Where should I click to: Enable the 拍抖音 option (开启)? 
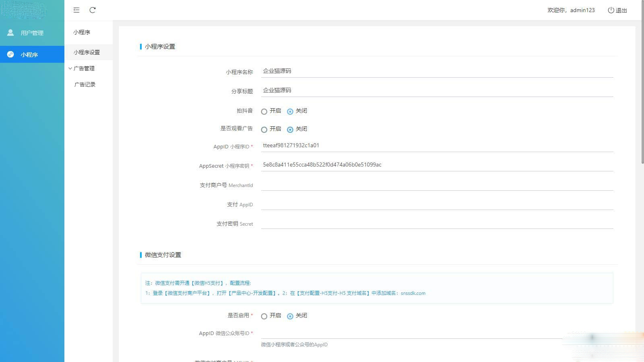click(264, 111)
